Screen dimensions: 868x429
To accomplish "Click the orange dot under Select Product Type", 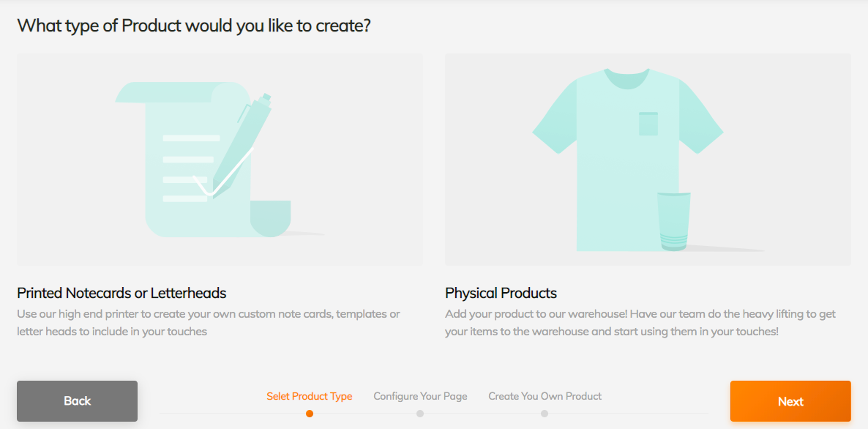I will [310, 414].
